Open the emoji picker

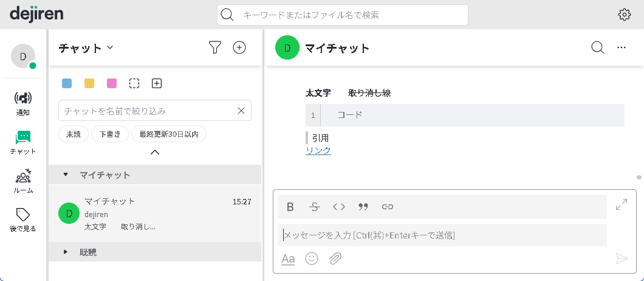[312, 258]
